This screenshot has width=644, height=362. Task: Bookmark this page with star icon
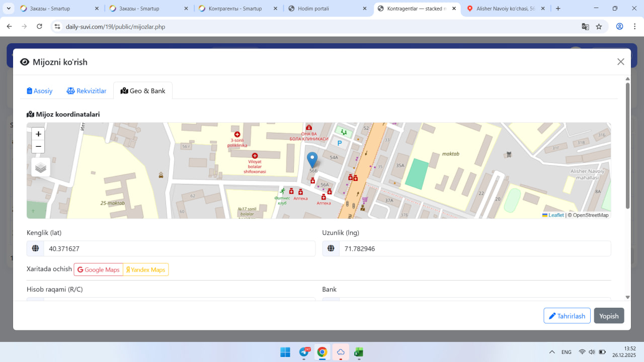pos(599,27)
